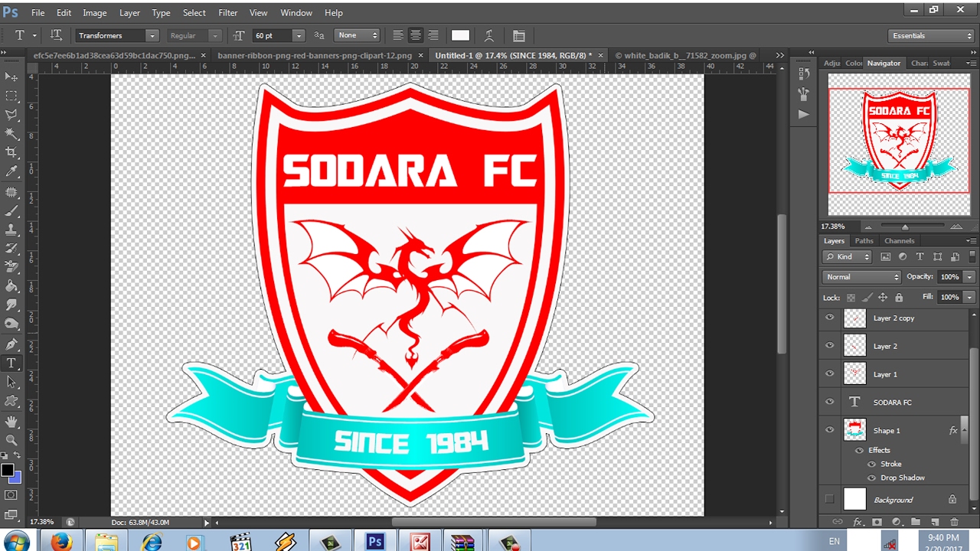Show the Background layer
Screen dimensions: 980x551
tap(829, 500)
